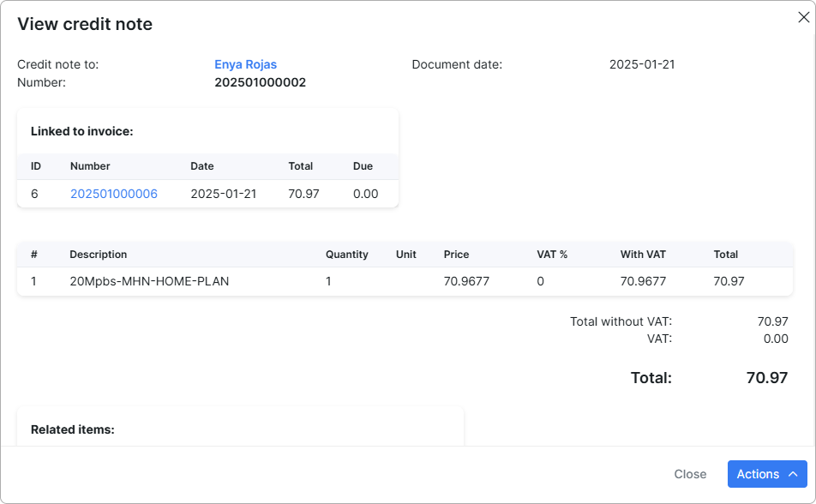Click the bold Total amount 70.97
Viewport: 816px width, 504px height.
(767, 377)
